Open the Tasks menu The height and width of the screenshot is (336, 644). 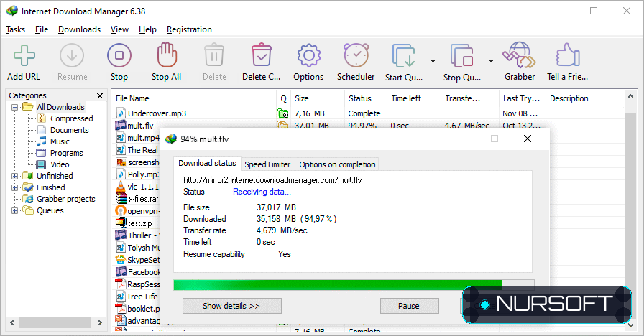click(x=15, y=29)
